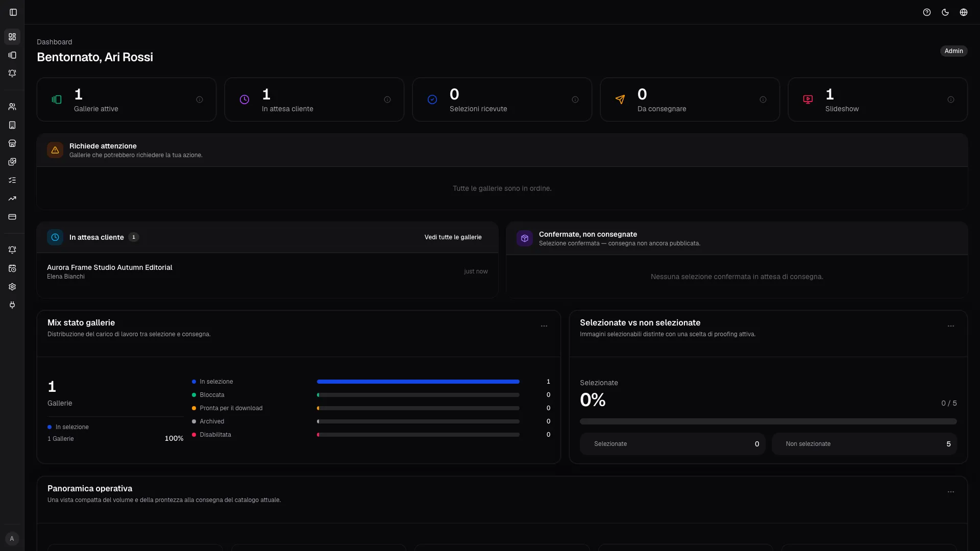This screenshot has height=551, width=980.
Task: Open the checklist icon in the sidebar
Action: point(12,180)
